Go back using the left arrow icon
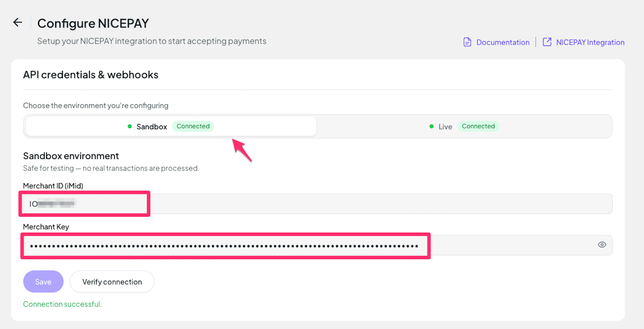 tap(18, 23)
